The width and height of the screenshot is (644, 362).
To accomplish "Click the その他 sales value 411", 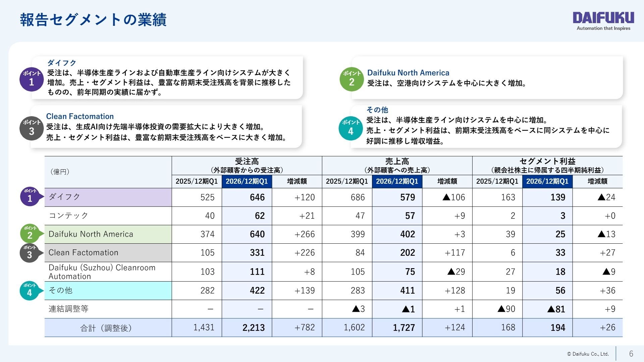I will pyautogui.click(x=408, y=290).
